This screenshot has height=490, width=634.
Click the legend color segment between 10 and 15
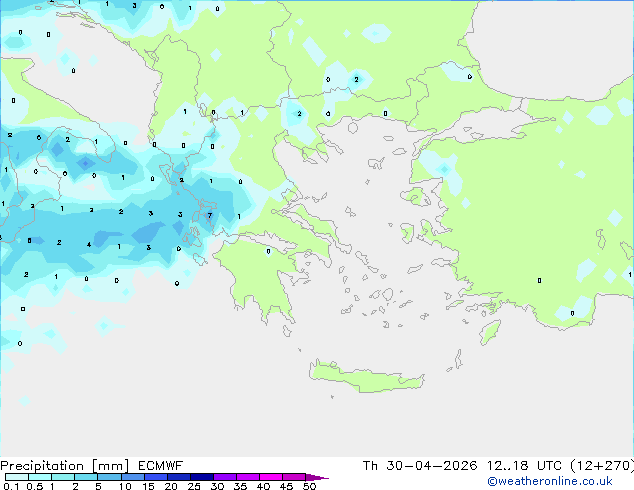click(x=132, y=477)
